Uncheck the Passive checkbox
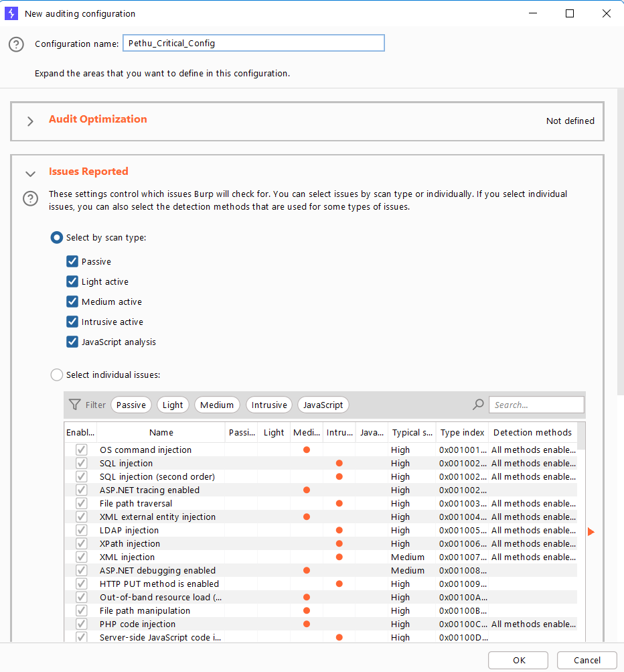624x672 pixels. click(x=72, y=261)
